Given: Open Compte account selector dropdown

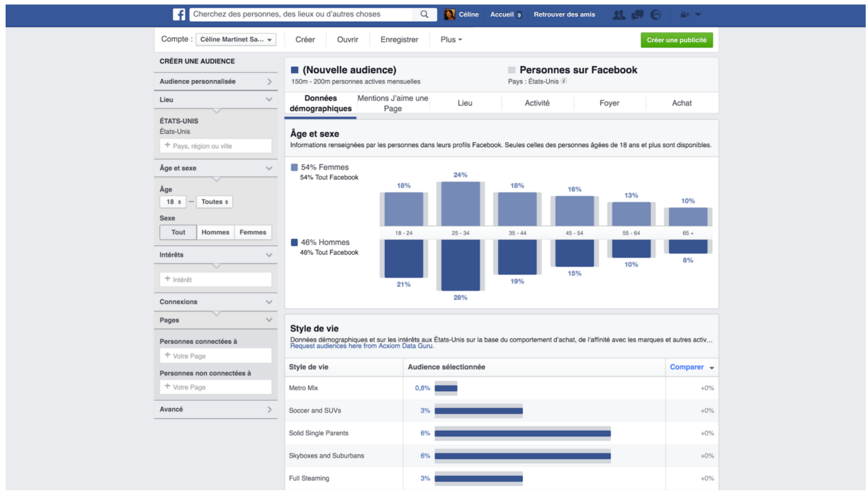Looking at the screenshot, I should coord(236,40).
